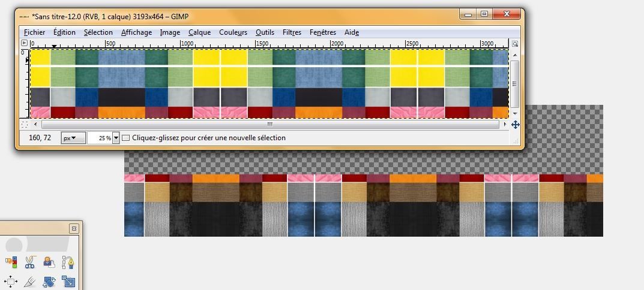
Task: Open the Calque menu
Action: [200, 32]
